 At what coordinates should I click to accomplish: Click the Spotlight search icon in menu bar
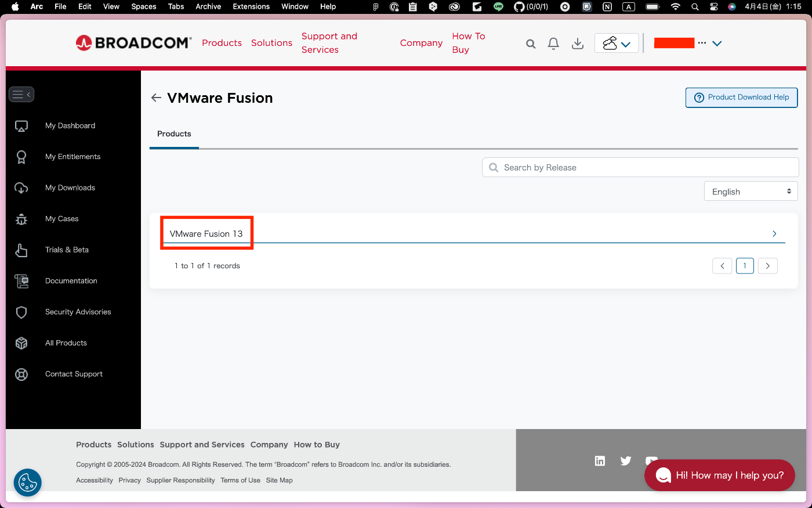coord(695,6)
